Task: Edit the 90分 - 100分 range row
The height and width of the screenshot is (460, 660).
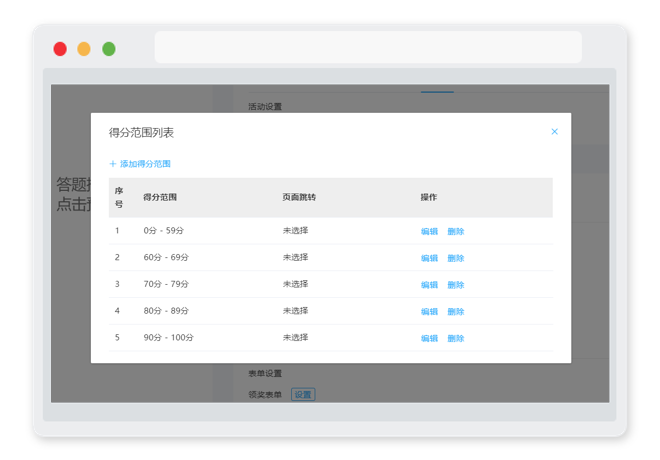Action: click(429, 338)
